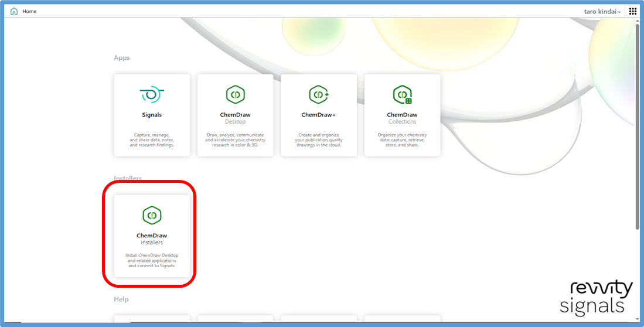Select the Home breadcrumb label
This screenshot has height=327, width=644.
pyautogui.click(x=29, y=11)
